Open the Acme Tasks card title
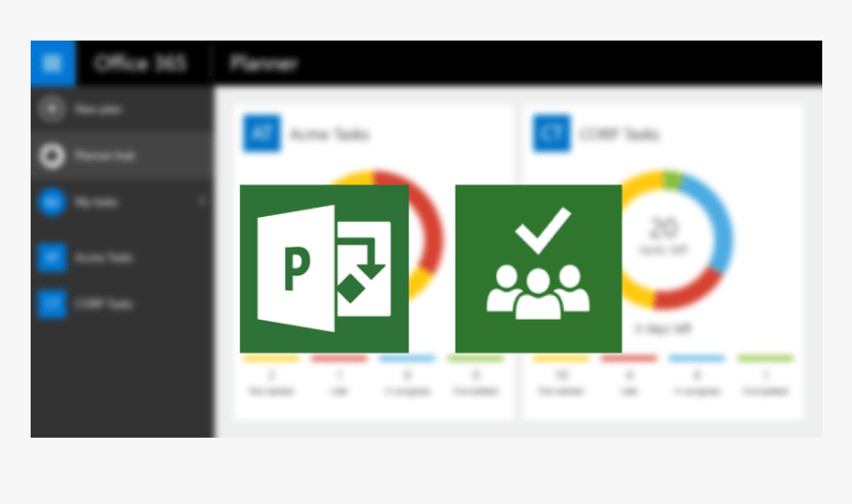Screen dimensions: 852x504 point(330,134)
